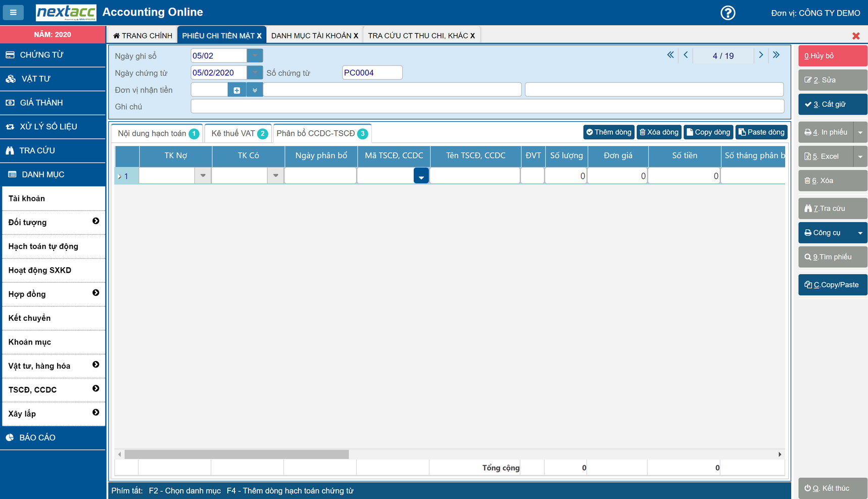
Task: Click the horizontal scrollbar of the grid
Action: coord(236,454)
